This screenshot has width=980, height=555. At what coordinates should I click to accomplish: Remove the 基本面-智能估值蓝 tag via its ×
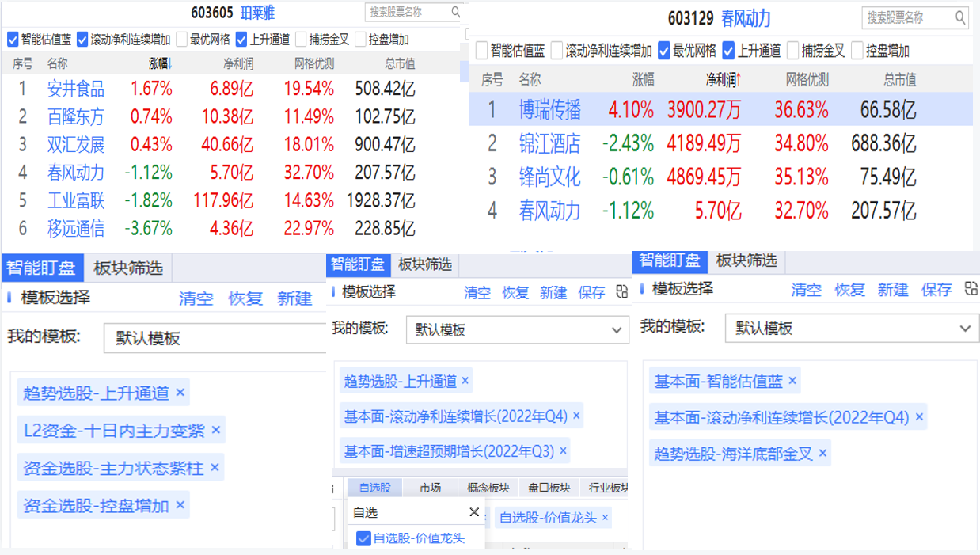pos(792,381)
